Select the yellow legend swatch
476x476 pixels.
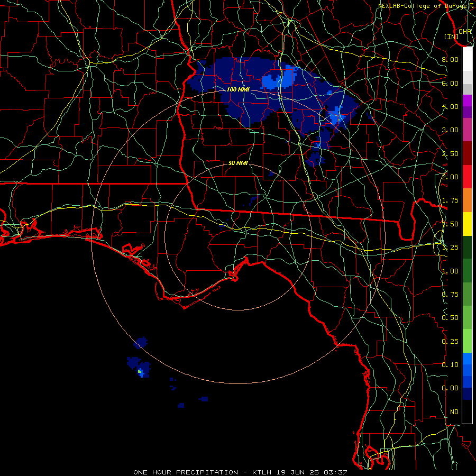coord(467,224)
